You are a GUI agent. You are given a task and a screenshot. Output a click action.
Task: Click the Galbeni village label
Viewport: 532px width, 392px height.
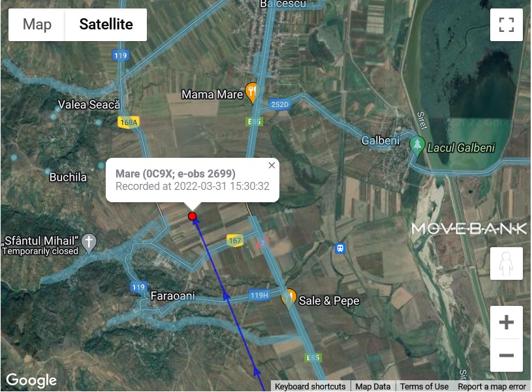coord(381,140)
